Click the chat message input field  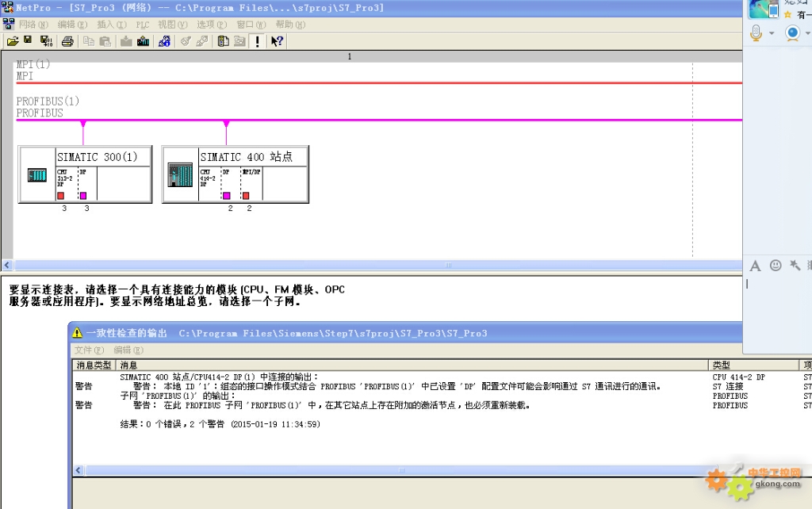778,313
